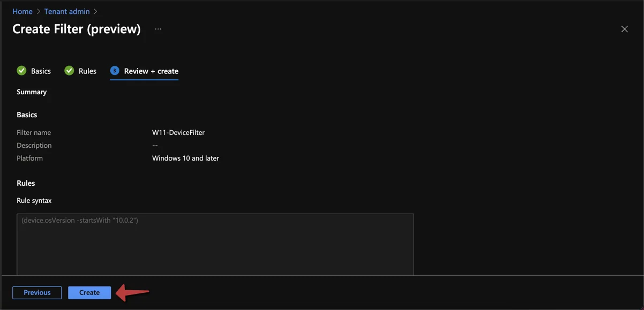644x310 pixels.
Task: Go back with the Previous button
Action: [x=37, y=292]
